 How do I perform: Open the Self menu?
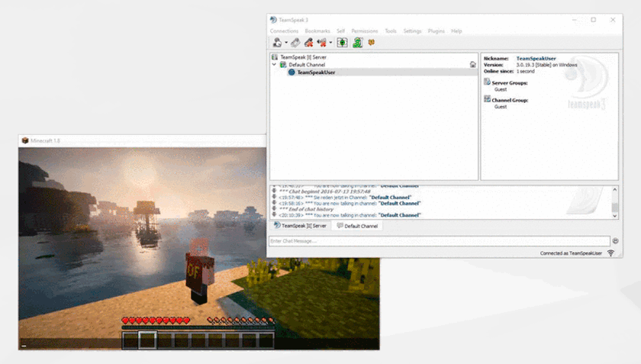click(x=340, y=31)
